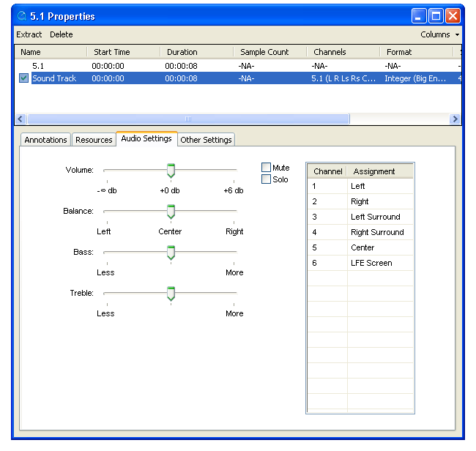Switch to the Annotations tab
Image resolution: width=476 pixels, height=451 pixels.
click(x=45, y=140)
